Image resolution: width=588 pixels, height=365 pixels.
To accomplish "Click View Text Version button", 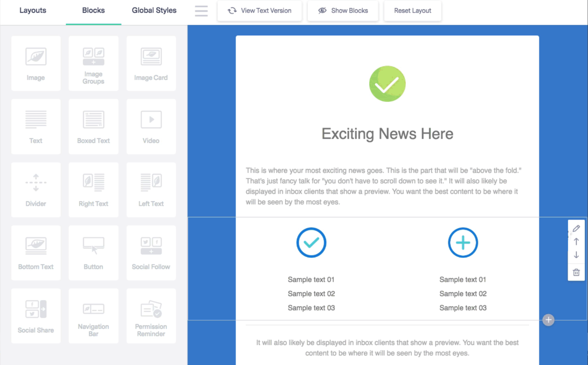I will pyautogui.click(x=259, y=11).
